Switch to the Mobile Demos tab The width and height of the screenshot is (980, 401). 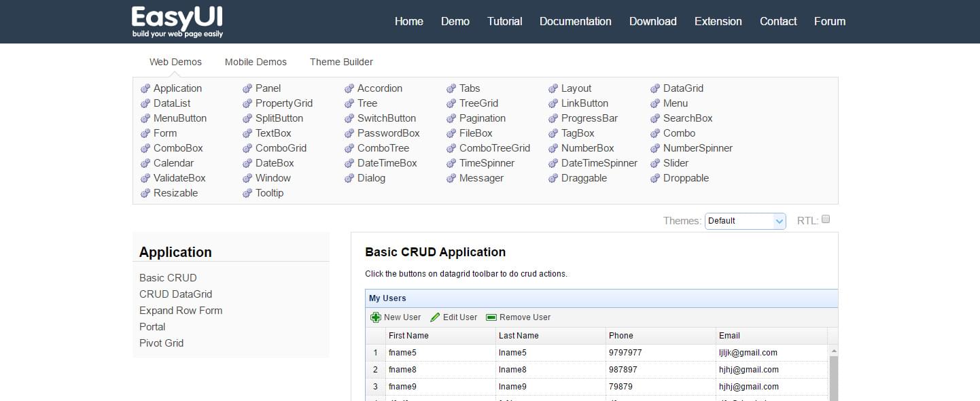[256, 62]
